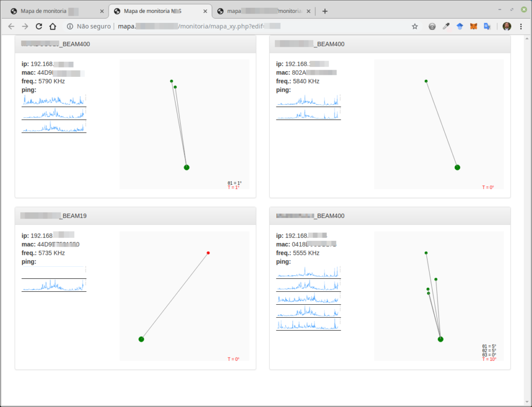Viewport: 532px width, 407px height.
Task: Click the small green node in 5840 KHz map
Action: (426, 81)
